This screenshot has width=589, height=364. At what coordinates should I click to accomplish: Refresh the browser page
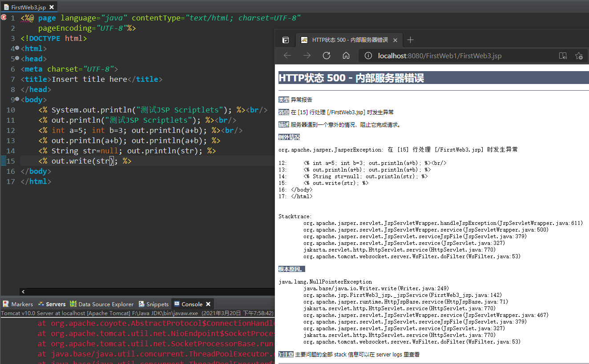(x=327, y=56)
